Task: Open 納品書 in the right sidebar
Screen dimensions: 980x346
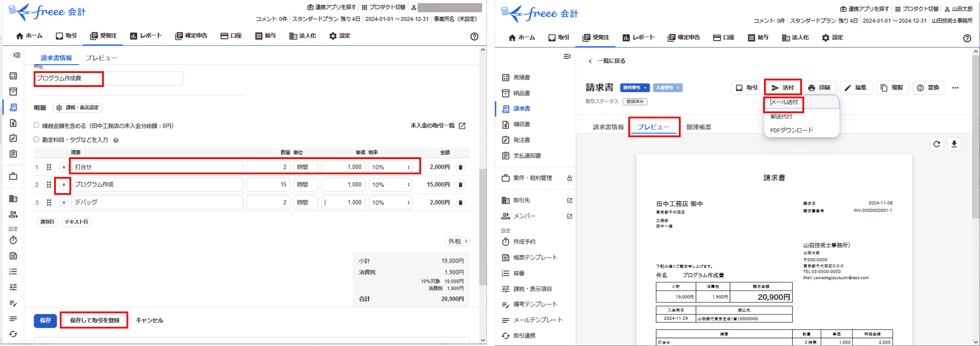Action: pyautogui.click(x=517, y=93)
